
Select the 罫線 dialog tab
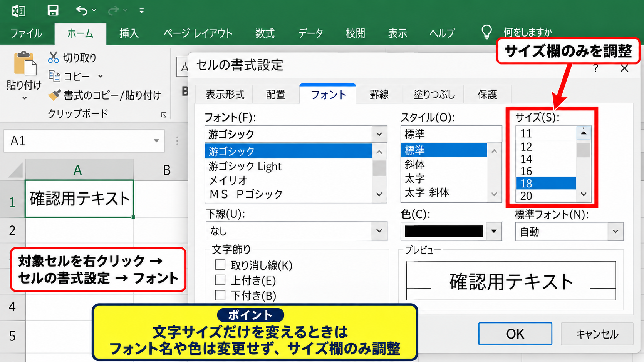pyautogui.click(x=379, y=95)
